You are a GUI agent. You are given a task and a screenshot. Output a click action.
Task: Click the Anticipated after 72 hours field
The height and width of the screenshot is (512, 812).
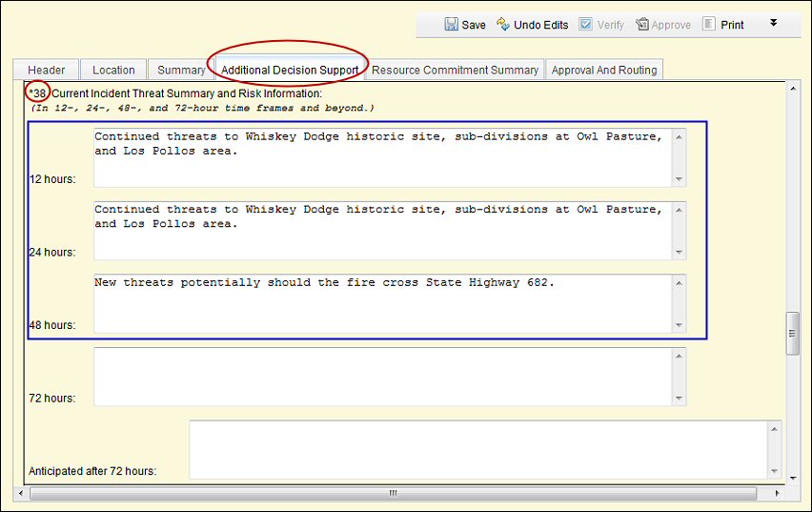(x=478, y=449)
